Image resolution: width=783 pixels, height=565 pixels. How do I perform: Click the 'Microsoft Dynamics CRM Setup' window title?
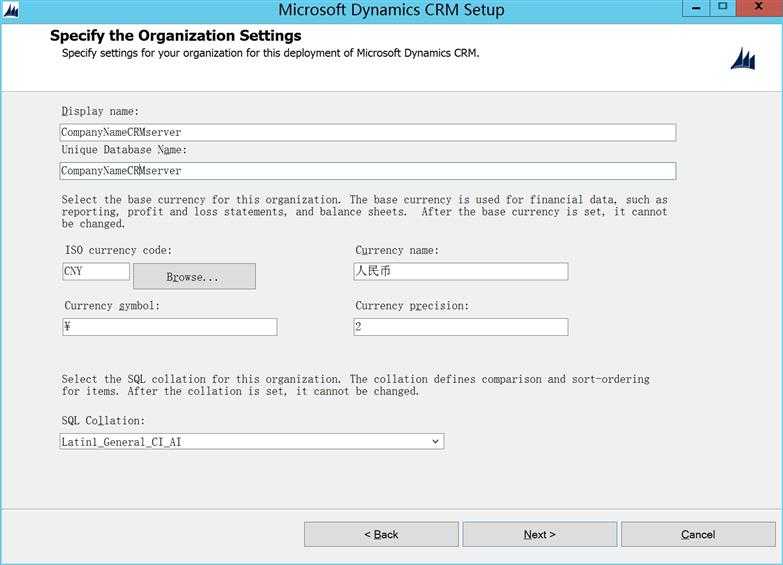(391, 10)
